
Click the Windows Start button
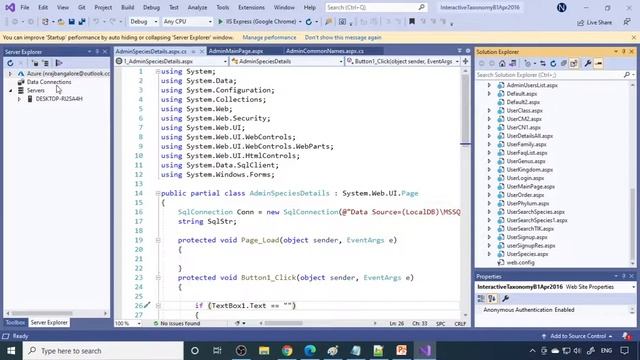(x=11, y=351)
